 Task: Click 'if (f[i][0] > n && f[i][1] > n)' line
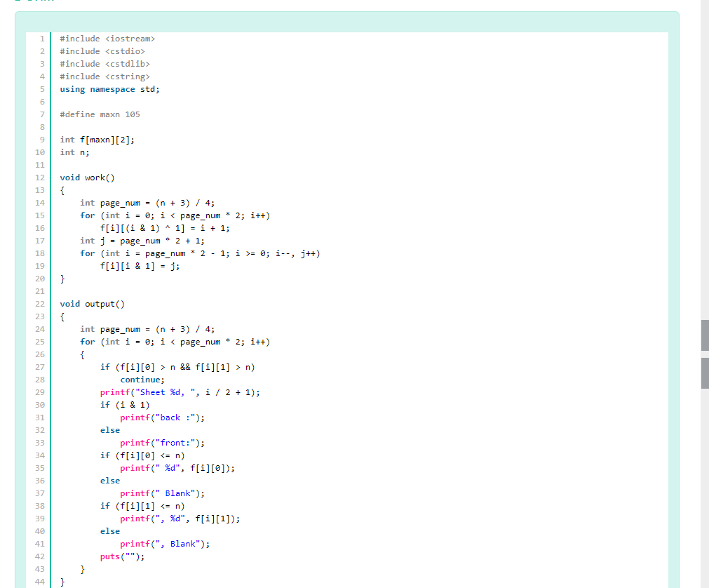tap(177, 367)
